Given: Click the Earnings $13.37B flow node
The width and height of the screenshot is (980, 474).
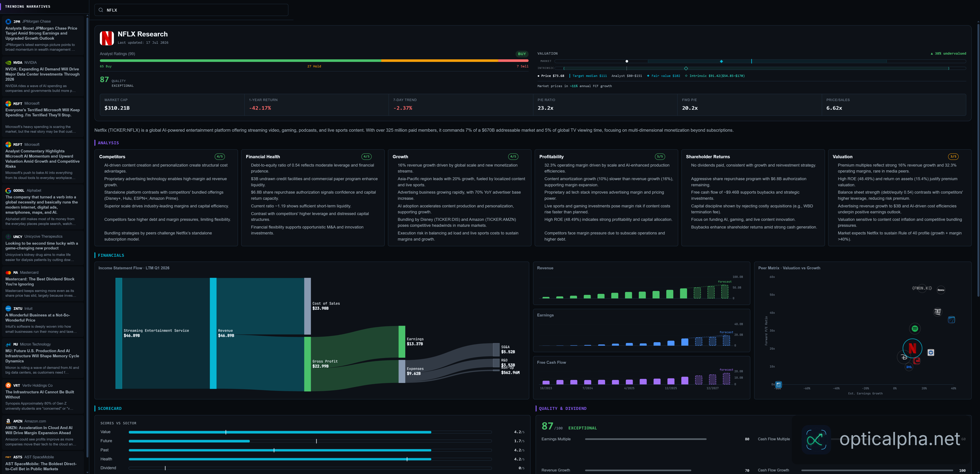Looking at the screenshot, I should coord(402,342).
